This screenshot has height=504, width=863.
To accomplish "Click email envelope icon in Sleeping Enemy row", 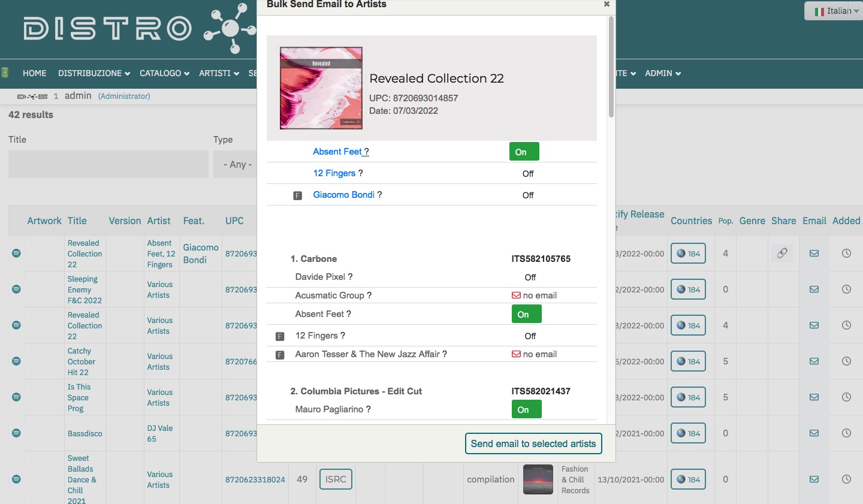I will pyautogui.click(x=814, y=289).
